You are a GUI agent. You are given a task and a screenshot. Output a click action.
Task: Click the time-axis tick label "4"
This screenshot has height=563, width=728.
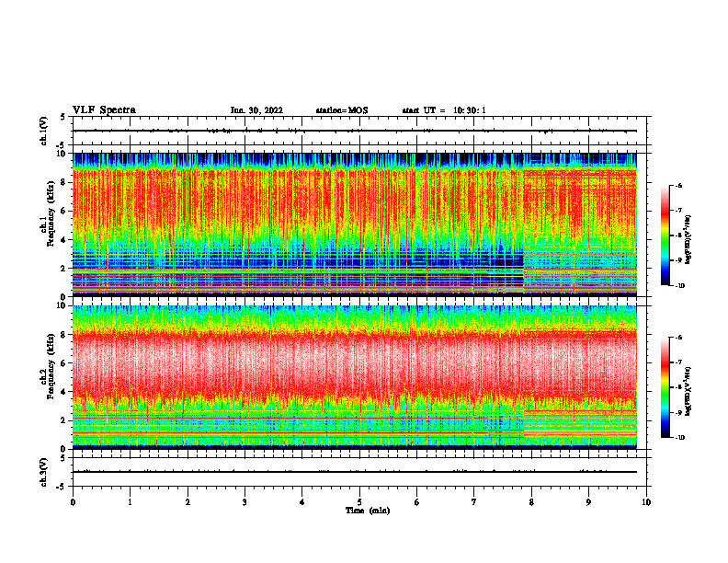[302, 502]
